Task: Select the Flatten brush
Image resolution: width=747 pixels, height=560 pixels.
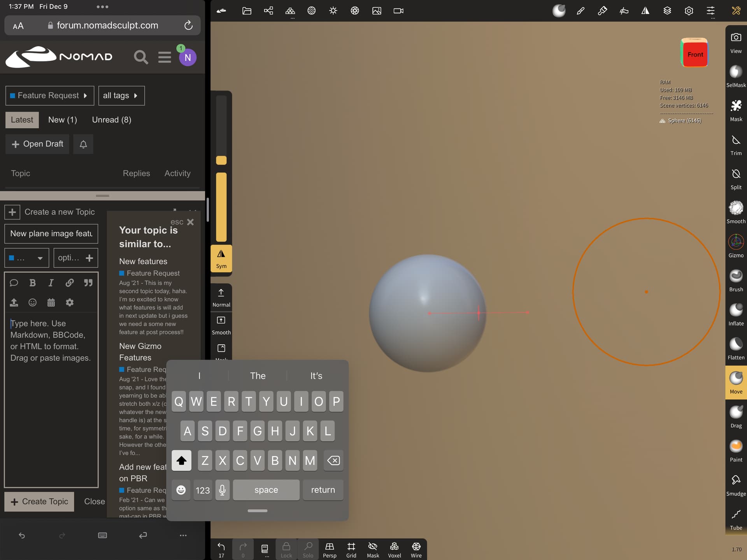Action: [735, 348]
